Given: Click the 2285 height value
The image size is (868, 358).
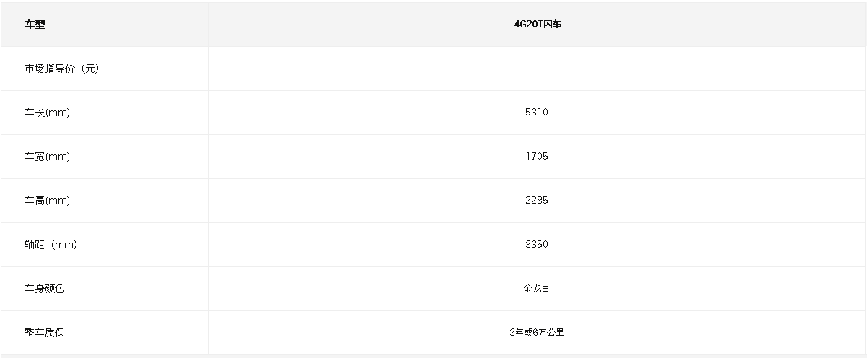Looking at the screenshot, I should (537, 201).
